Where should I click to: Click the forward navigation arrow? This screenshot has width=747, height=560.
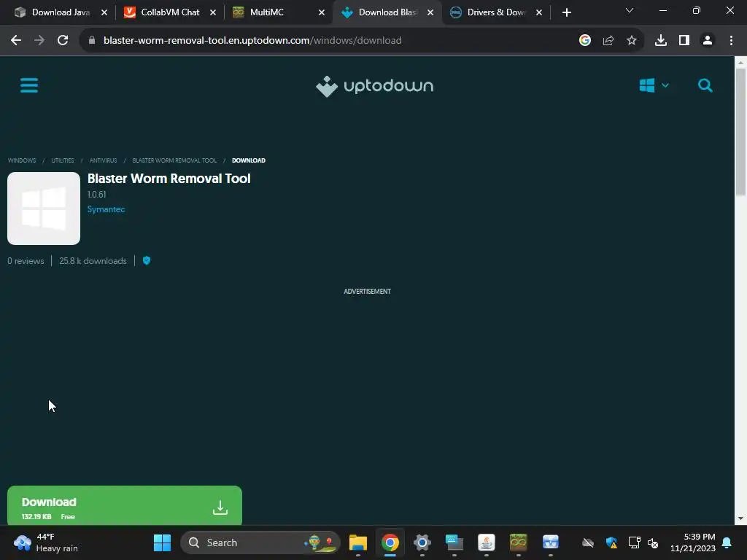[39, 41]
